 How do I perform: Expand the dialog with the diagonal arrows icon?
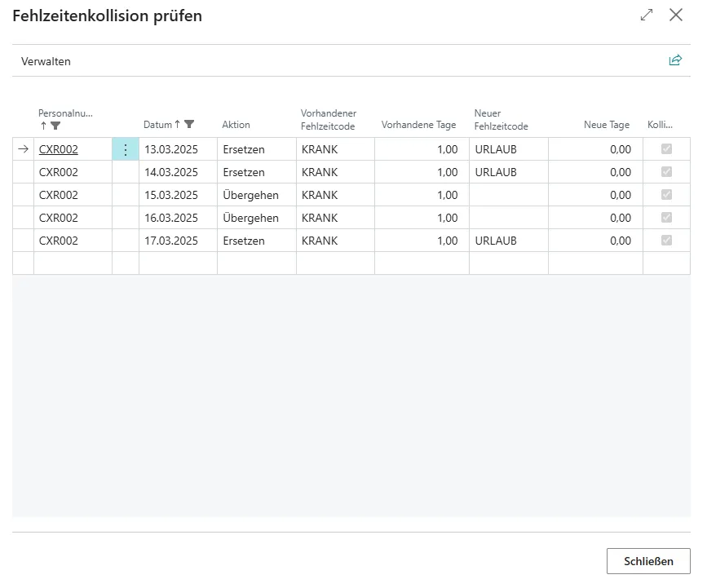coord(647,15)
